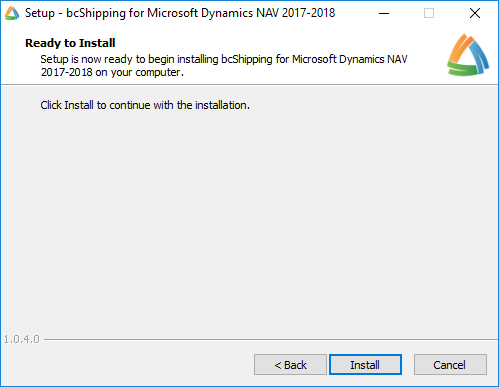The height and width of the screenshot is (387, 499).
Task: Go to previous step with Back
Action: [x=290, y=365]
